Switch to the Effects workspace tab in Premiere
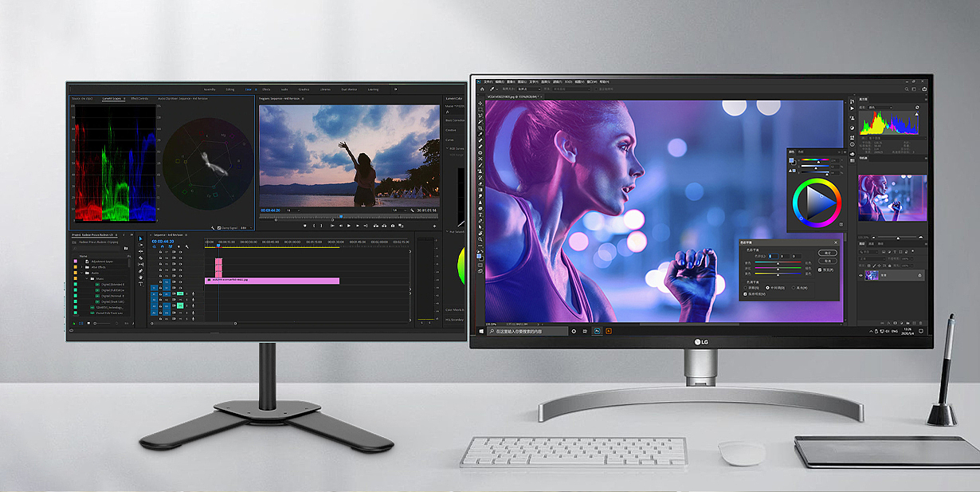 [266, 89]
